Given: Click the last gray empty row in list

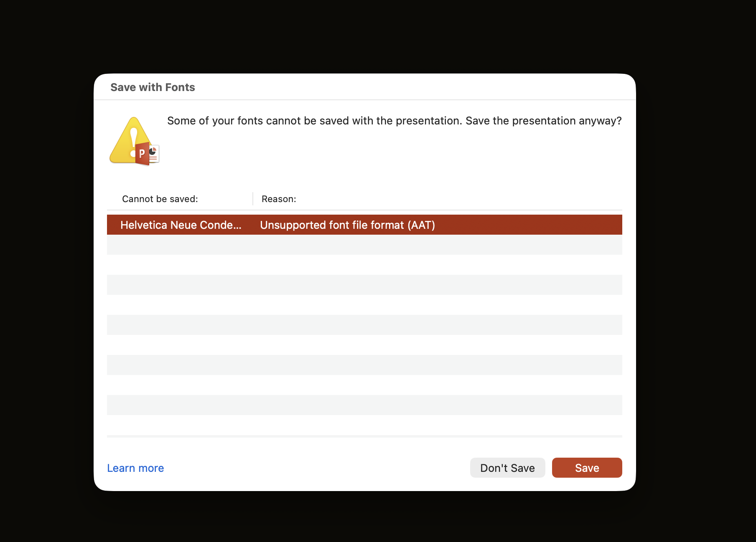Looking at the screenshot, I should (364, 405).
